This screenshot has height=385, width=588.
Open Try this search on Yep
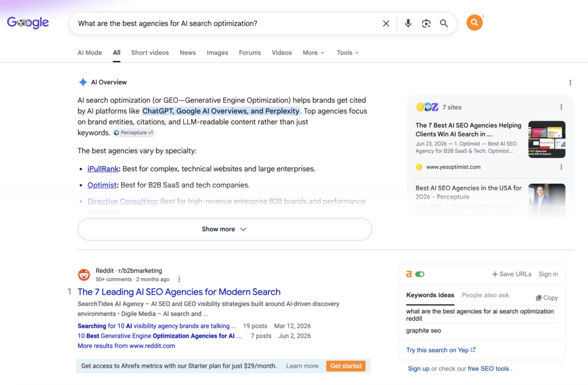(441, 350)
